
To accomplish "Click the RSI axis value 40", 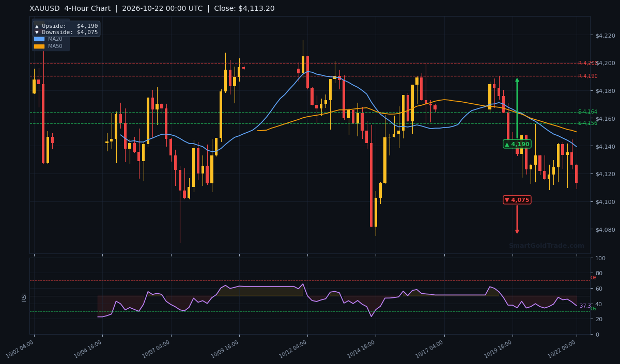I will (598, 304).
